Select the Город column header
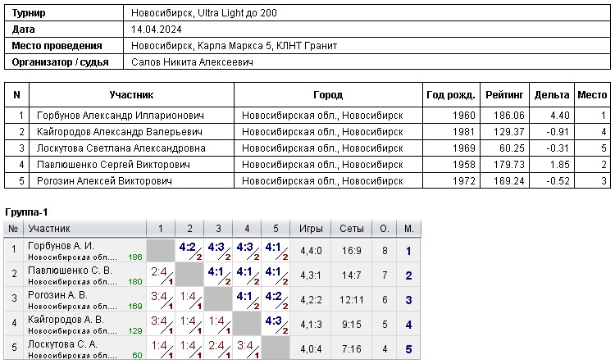Image resolution: width=615 pixels, height=364 pixels. 328,95
